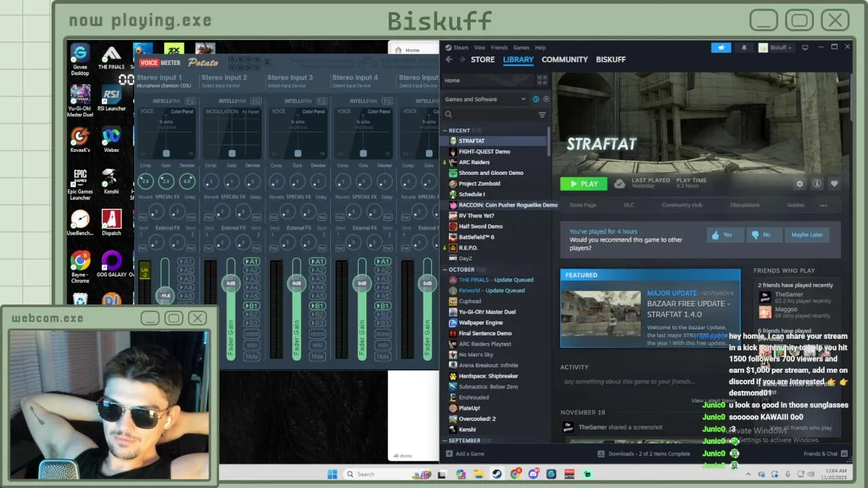
Task: Open Games and Software filter dropdown
Action: [486, 99]
